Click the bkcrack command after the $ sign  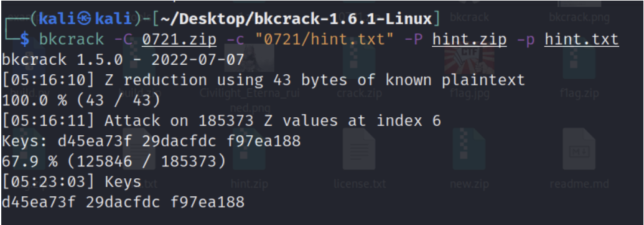click(x=72, y=39)
